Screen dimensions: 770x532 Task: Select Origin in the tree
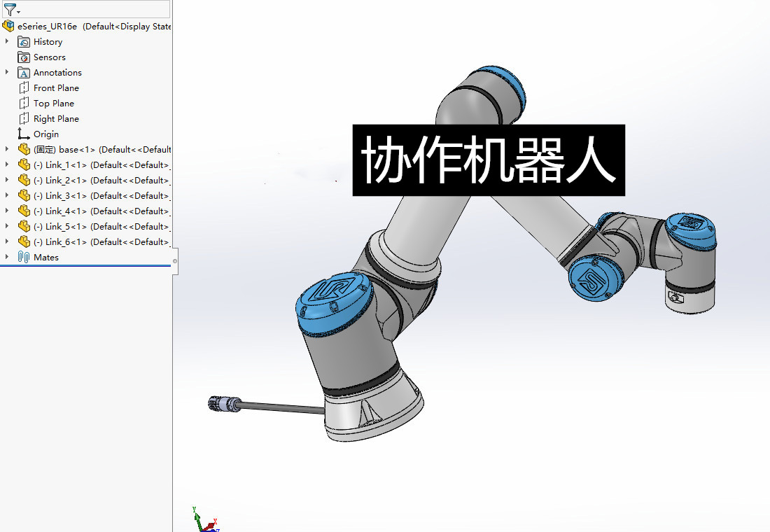(x=46, y=134)
